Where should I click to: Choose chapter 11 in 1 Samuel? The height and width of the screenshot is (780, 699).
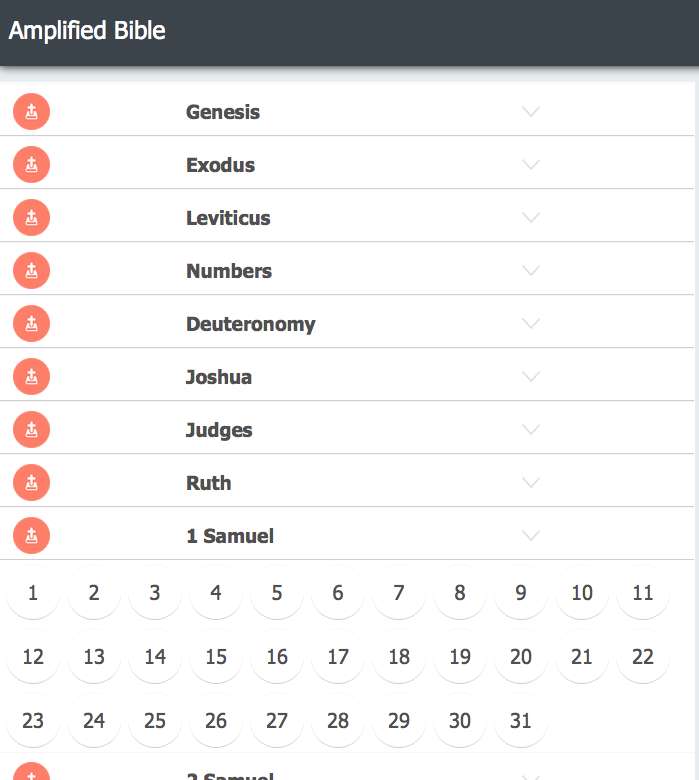click(x=643, y=594)
